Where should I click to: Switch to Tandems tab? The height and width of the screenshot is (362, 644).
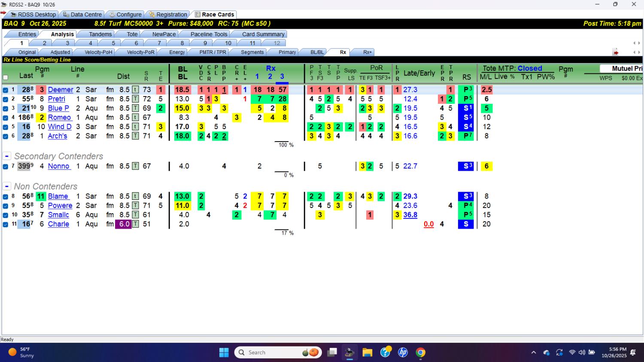[100, 34]
